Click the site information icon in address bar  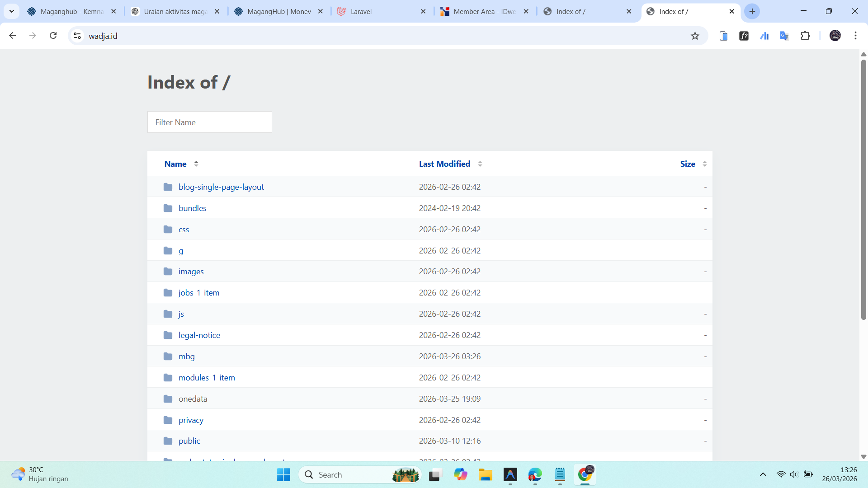(77, 36)
